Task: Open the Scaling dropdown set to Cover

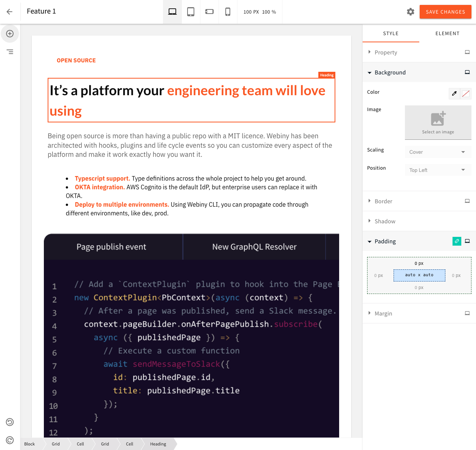Action: 437,152
